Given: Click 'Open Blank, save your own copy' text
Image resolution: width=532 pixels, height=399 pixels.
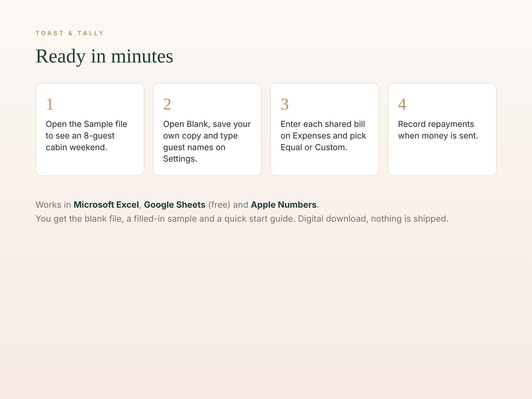Looking at the screenshot, I should coord(207,141).
